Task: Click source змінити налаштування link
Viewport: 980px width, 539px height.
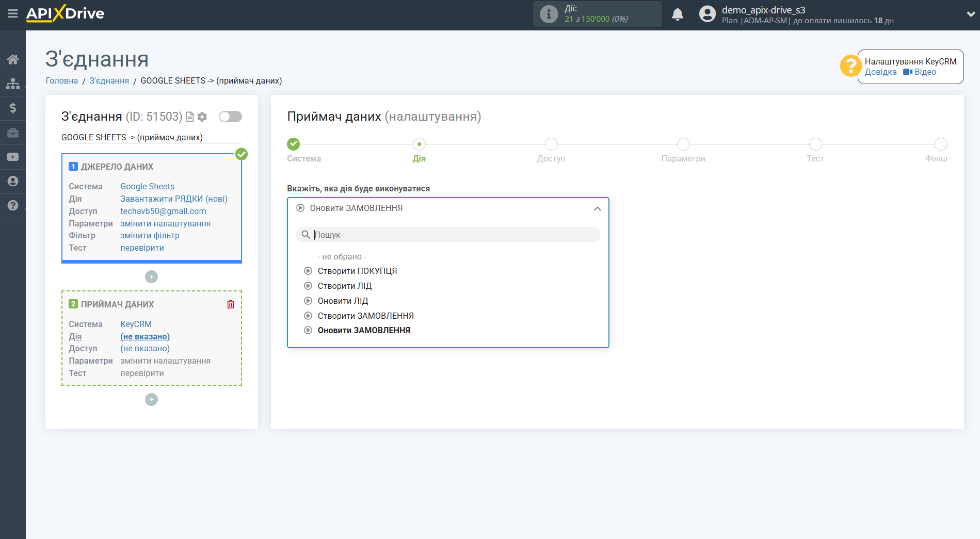Action: (x=166, y=223)
